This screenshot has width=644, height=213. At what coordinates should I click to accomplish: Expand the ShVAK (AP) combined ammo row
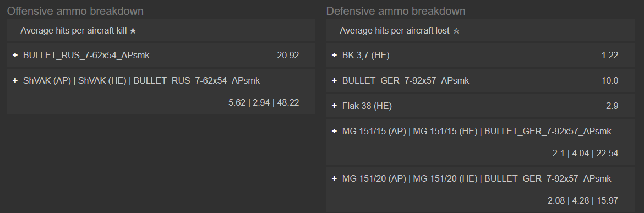15,81
